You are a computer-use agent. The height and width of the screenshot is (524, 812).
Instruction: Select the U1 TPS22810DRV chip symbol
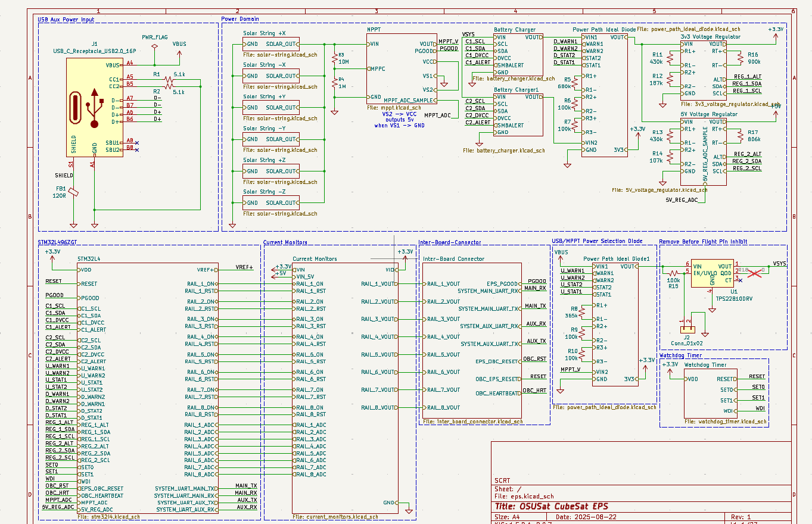click(712, 274)
